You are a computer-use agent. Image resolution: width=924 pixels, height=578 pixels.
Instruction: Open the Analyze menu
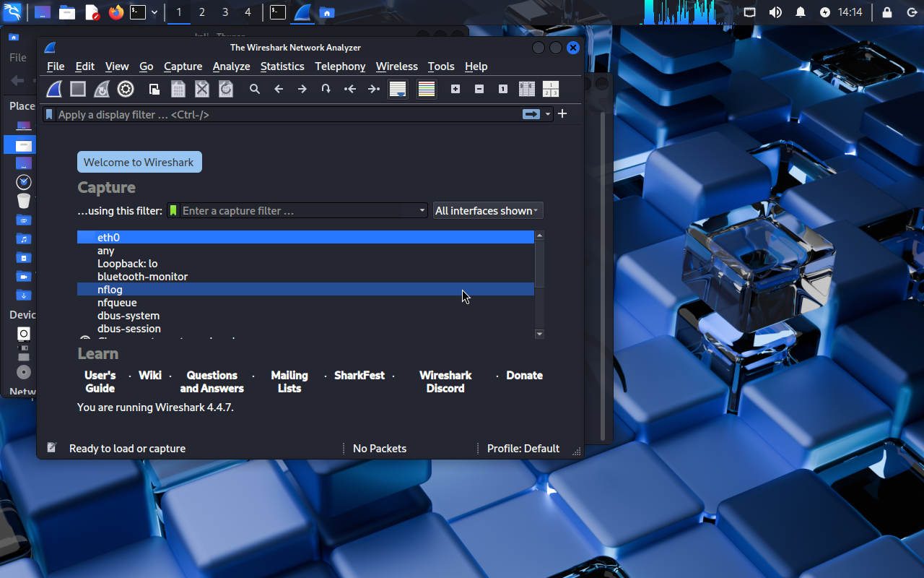click(x=232, y=66)
